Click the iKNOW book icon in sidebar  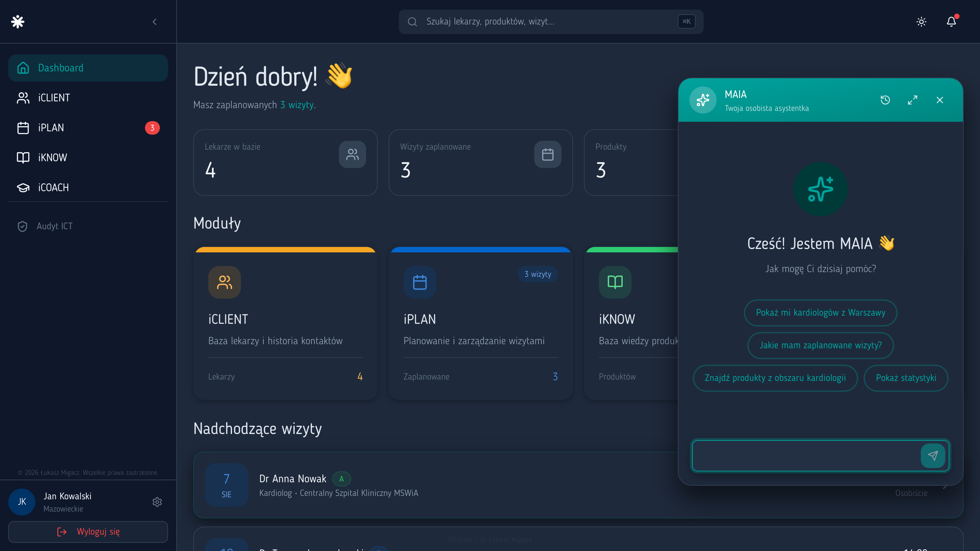click(x=23, y=157)
